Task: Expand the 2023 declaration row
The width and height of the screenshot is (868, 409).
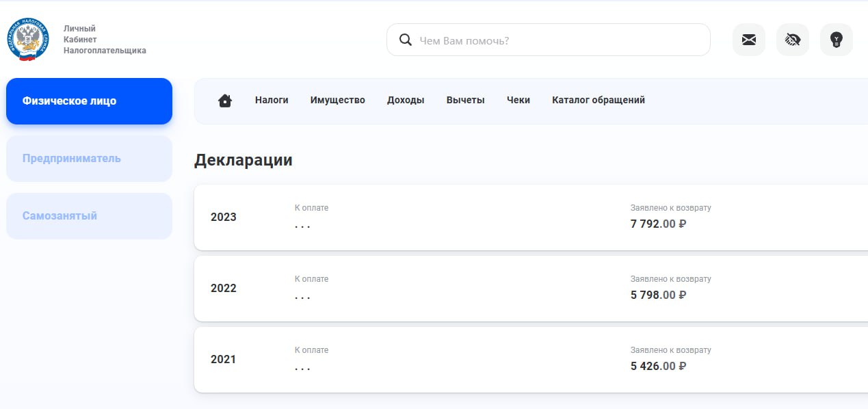Action: [x=479, y=217]
